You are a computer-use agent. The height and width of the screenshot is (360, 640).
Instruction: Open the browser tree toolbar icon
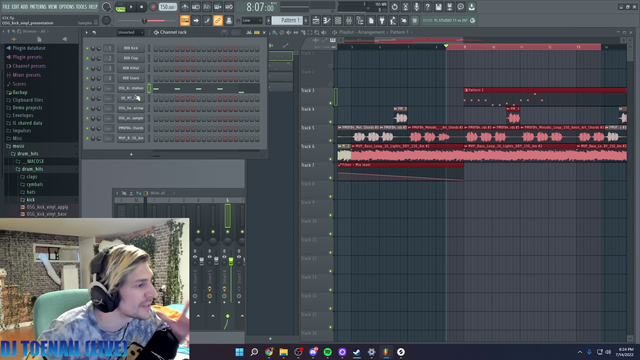[360, 20]
